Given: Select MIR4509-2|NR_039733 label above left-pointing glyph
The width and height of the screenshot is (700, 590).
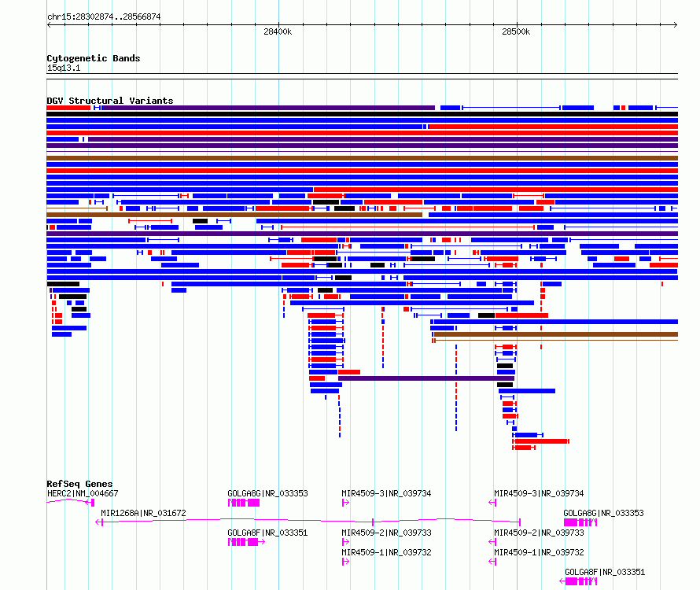Looking at the screenshot, I should [539, 533].
